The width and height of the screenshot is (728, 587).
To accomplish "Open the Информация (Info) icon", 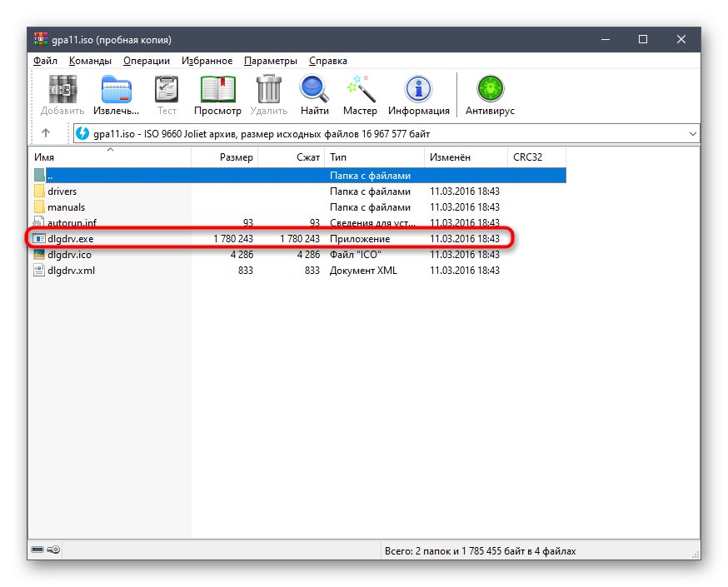I will click(x=419, y=89).
